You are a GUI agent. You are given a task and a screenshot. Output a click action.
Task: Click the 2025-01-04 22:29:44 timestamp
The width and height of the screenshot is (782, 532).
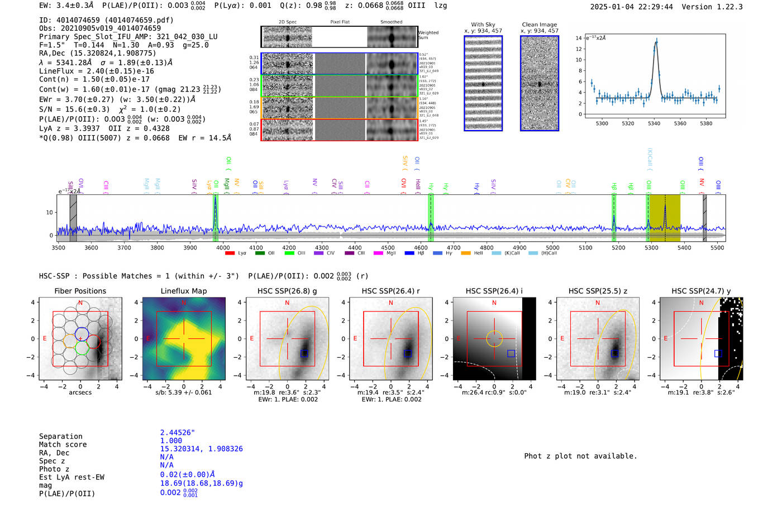coord(632,7)
